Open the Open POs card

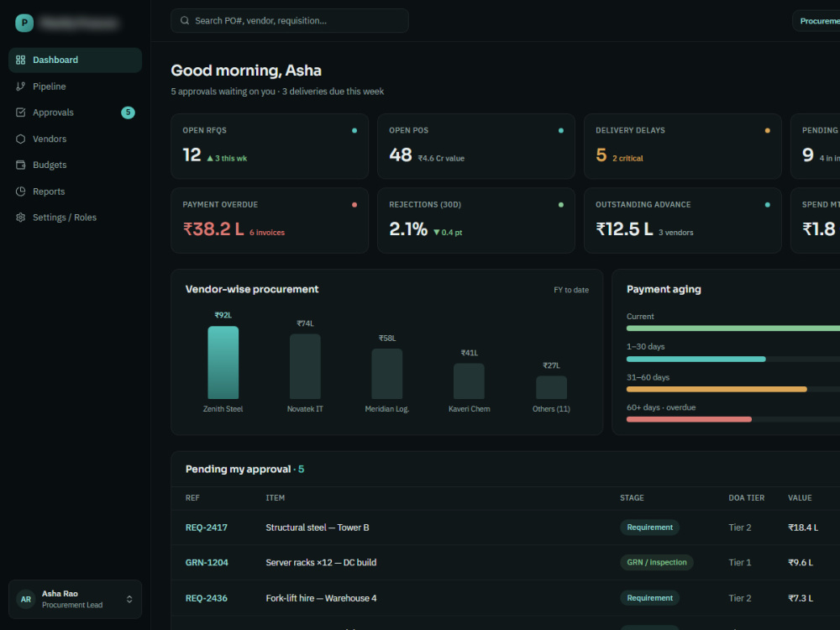click(x=475, y=146)
